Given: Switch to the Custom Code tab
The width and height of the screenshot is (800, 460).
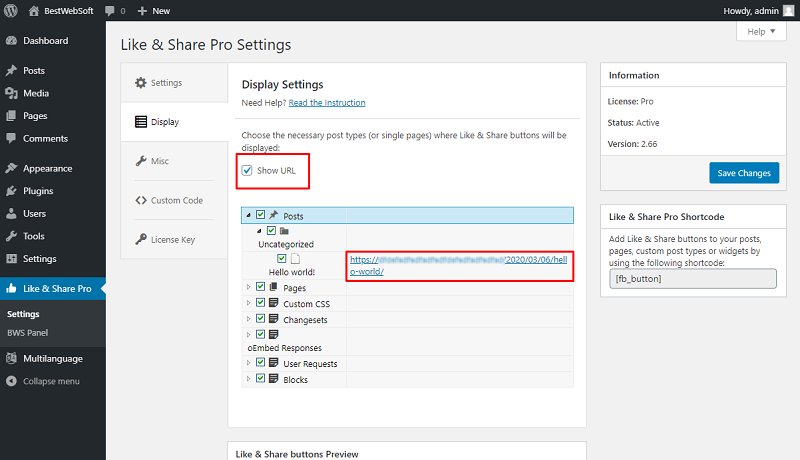Looking at the screenshot, I should pos(174,200).
